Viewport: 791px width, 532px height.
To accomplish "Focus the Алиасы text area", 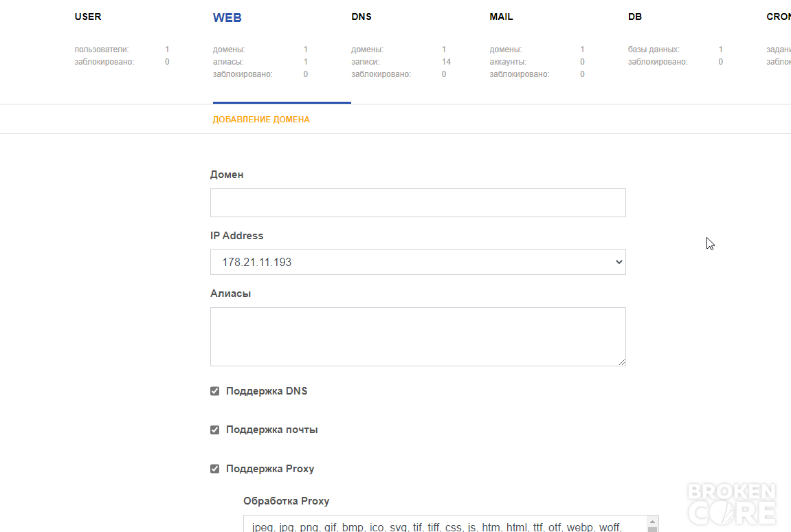I will point(418,337).
